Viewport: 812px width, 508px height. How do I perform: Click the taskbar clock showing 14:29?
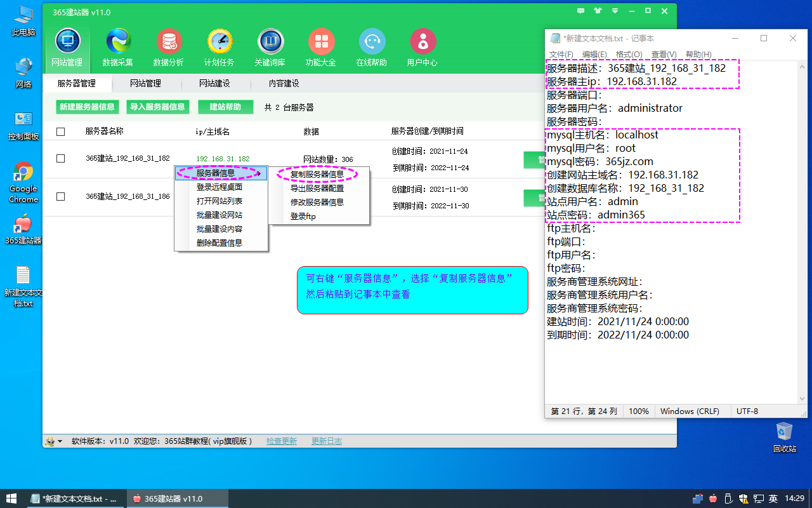click(795, 498)
